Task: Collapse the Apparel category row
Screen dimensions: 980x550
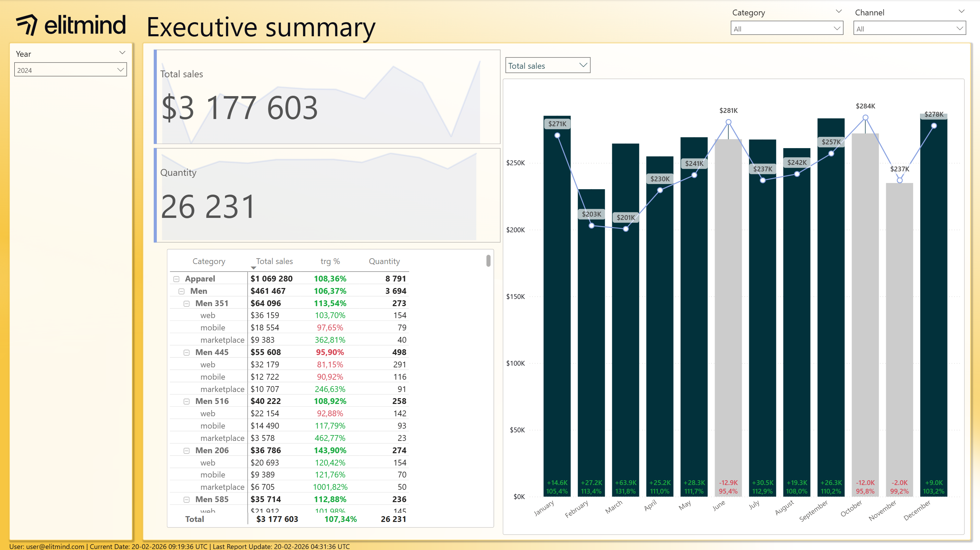Action: coord(177,279)
